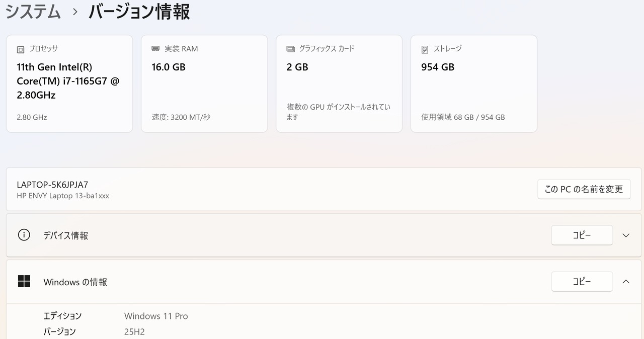Image resolution: width=644 pixels, height=339 pixels.
Task: Click the storage drive icon
Action: tap(425, 49)
